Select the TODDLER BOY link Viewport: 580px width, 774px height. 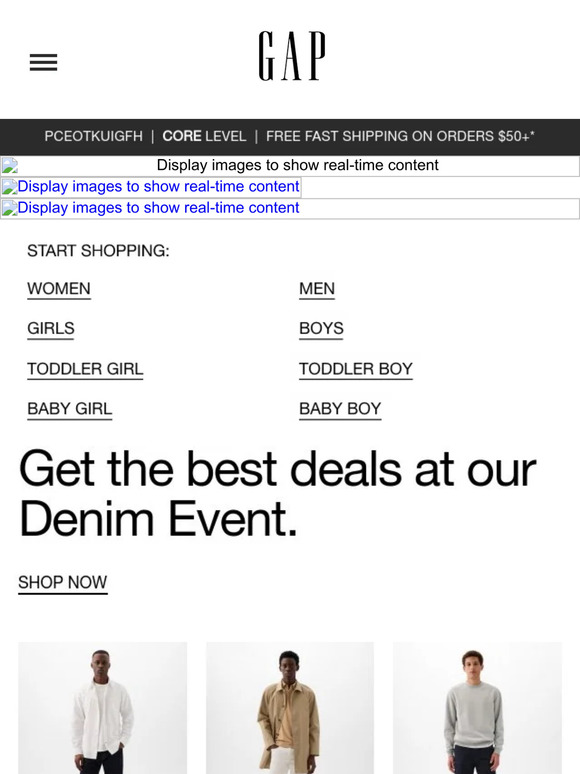(x=356, y=369)
